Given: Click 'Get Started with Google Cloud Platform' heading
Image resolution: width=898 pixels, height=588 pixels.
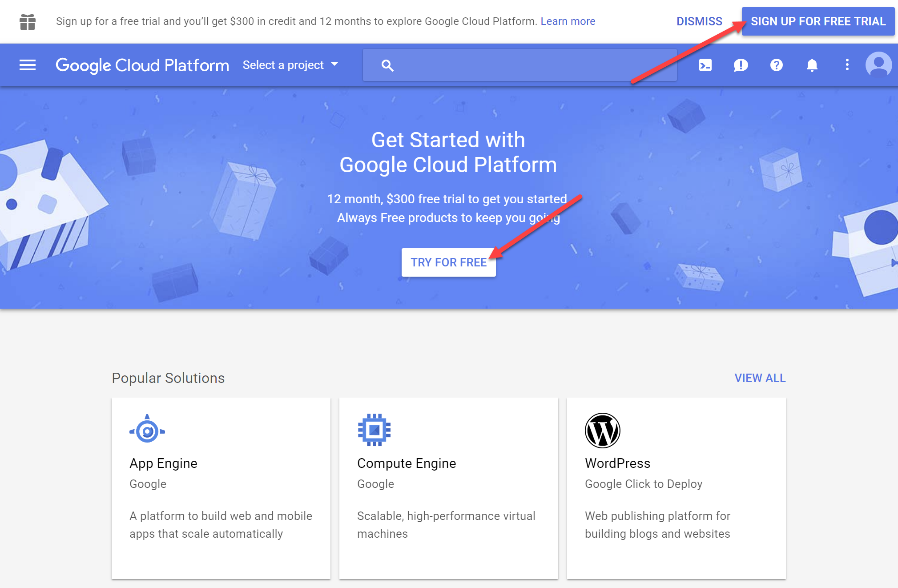Looking at the screenshot, I should [448, 153].
